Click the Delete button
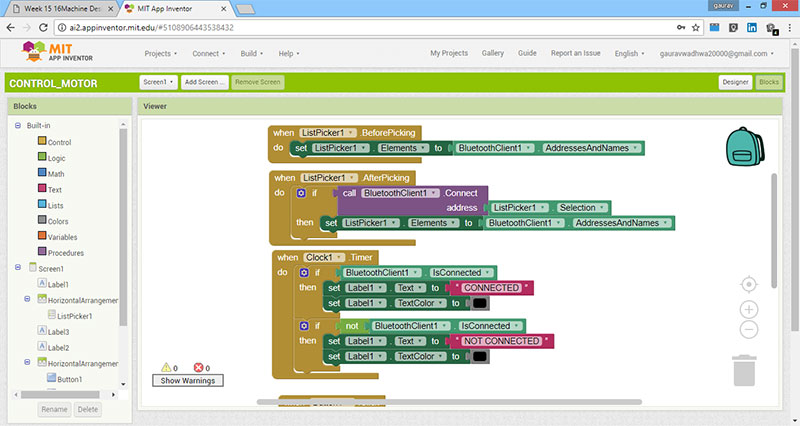The width and height of the screenshot is (800, 426). coord(88,409)
